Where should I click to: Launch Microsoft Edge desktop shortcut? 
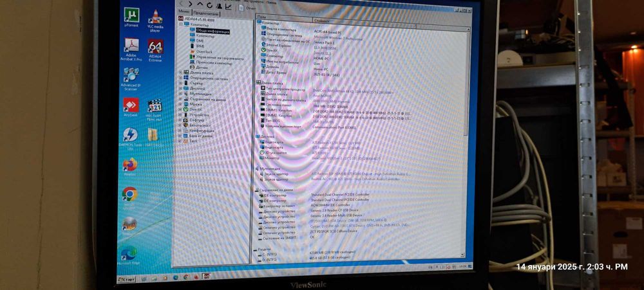(x=128, y=255)
